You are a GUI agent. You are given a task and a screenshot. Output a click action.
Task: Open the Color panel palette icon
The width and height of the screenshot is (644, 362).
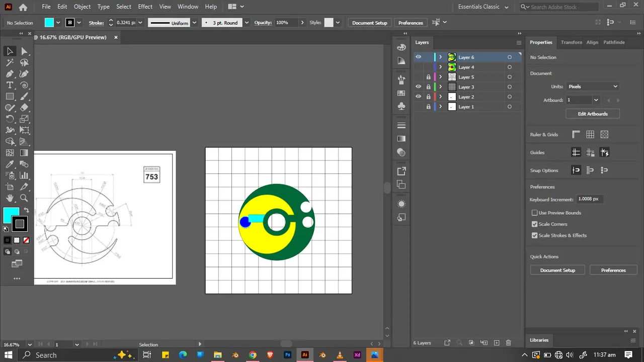(401, 47)
